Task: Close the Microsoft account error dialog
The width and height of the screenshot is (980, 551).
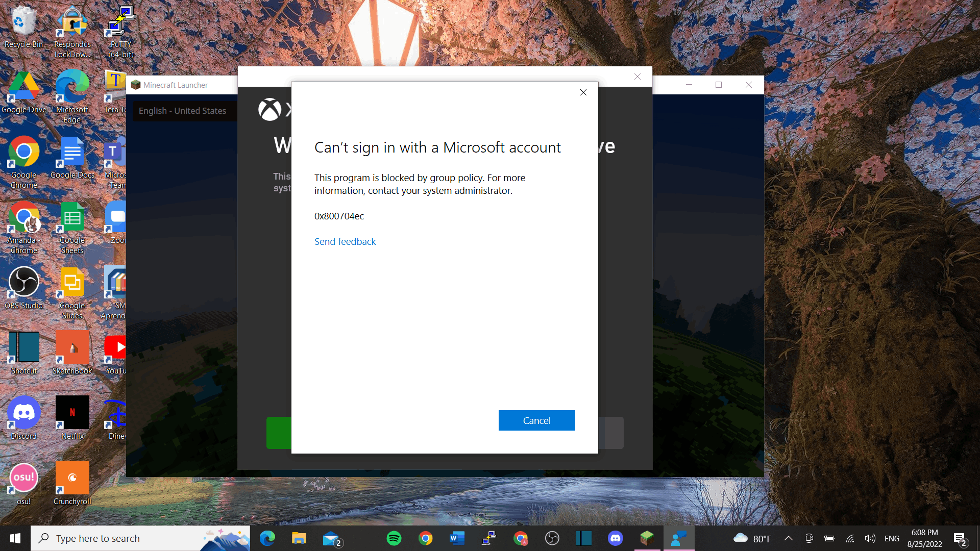Action: [x=583, y=92]
